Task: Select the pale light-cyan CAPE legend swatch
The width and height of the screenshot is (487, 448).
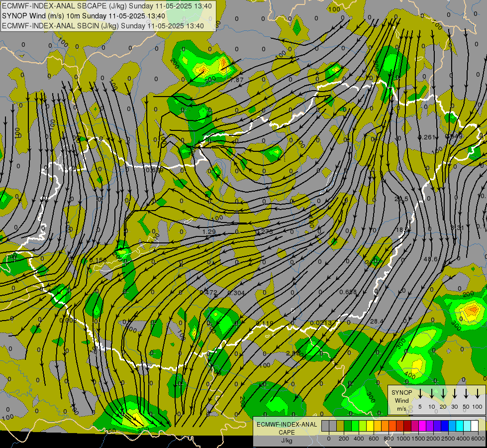Action: 467,426
